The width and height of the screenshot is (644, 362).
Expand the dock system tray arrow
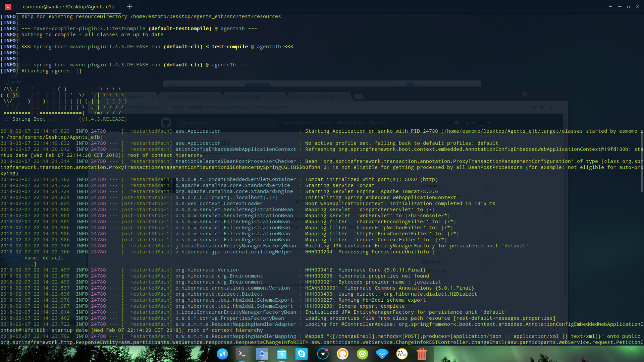[x=323, y=354]
